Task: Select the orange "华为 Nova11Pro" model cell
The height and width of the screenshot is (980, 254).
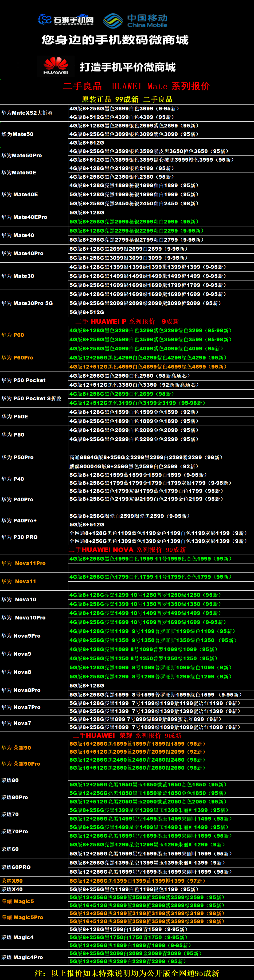Action: click(34, 563)
